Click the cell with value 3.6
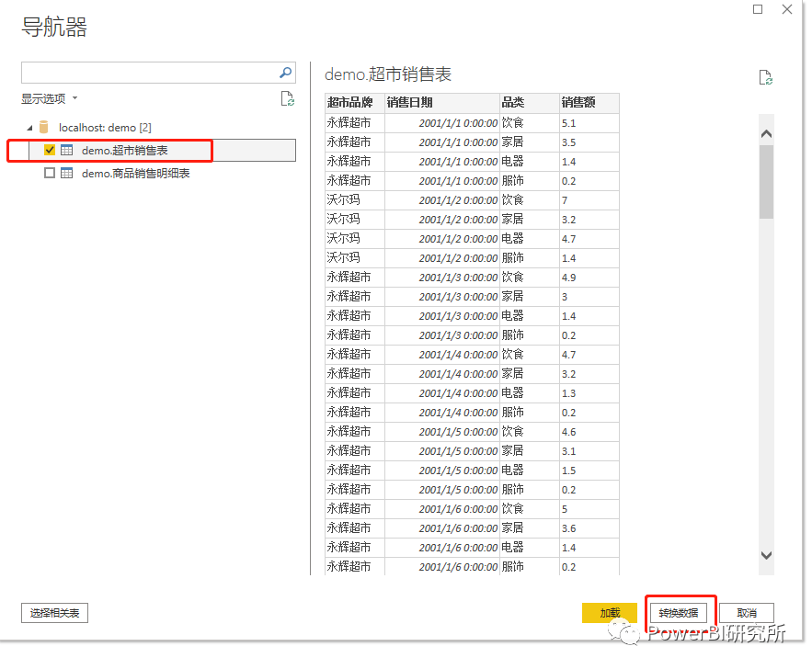Screen dimensions: 812x669 point(589,527)
